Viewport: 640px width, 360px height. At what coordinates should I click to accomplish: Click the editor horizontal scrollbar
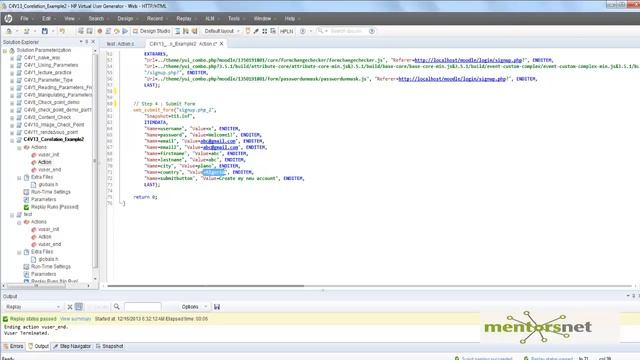206,286
